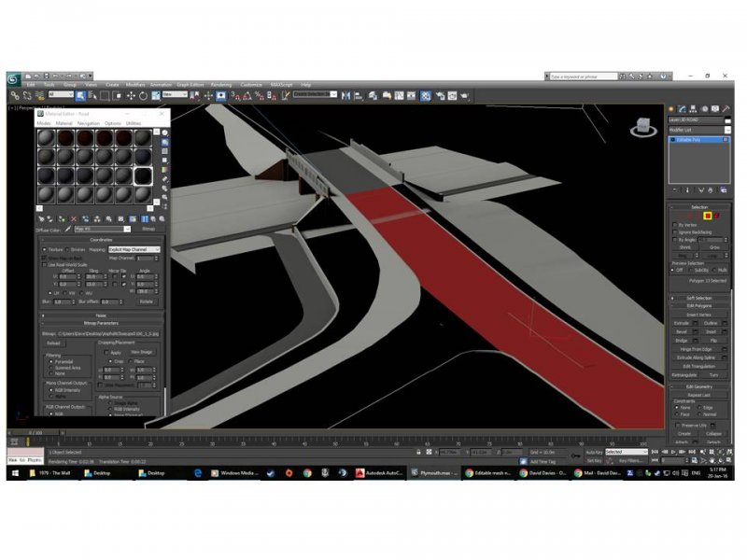747x560 pixels.
Task: Select the Pyramidal filtering radio button
Action: [x=50, y=359]
